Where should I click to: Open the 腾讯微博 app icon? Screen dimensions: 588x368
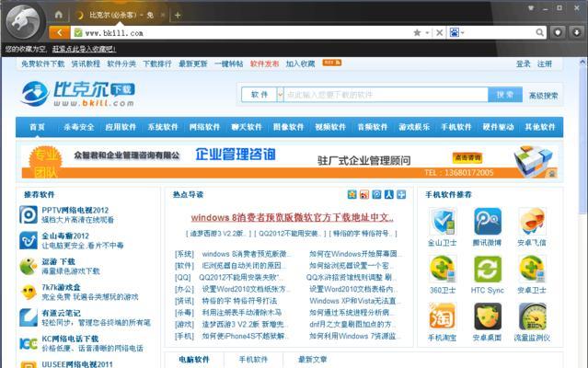[x=487, y=222]
